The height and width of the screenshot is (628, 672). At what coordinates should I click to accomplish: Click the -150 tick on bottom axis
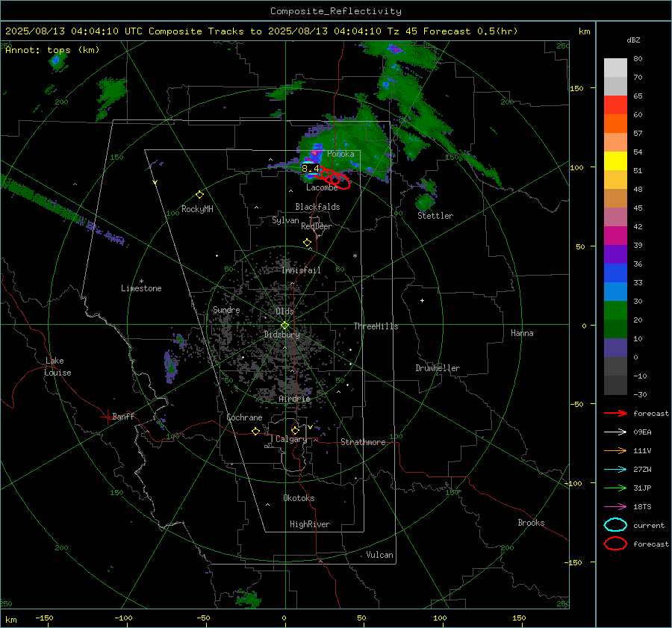click(x=44, y=618)
